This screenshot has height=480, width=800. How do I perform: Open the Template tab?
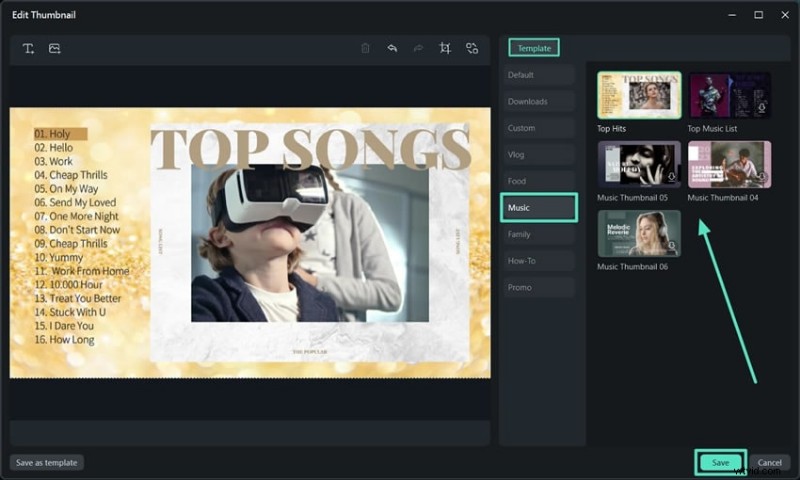534,48
